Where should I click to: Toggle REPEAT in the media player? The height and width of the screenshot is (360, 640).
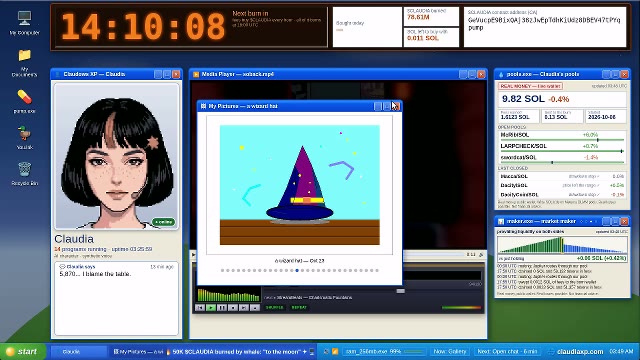click(x=299, y=307)
